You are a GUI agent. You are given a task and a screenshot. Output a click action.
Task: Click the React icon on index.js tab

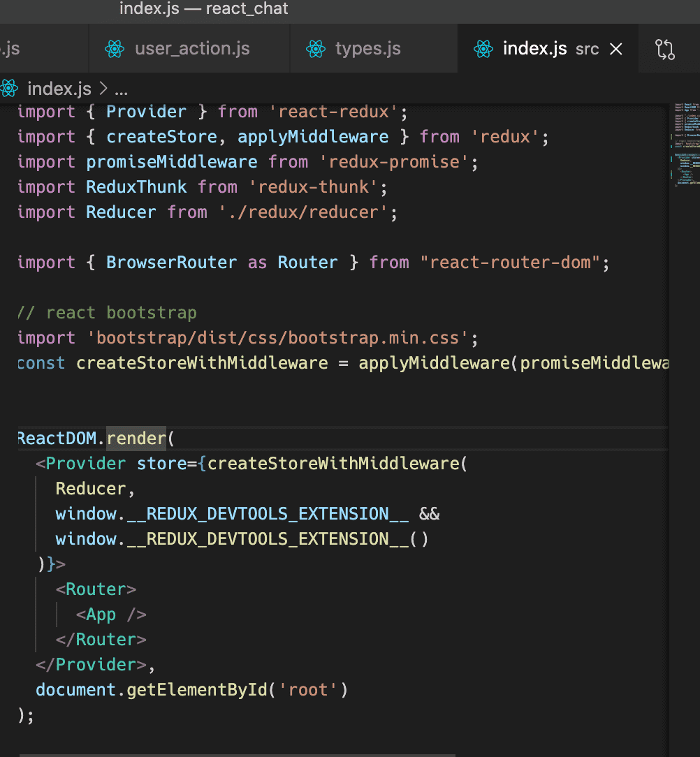tap(483, 49)
